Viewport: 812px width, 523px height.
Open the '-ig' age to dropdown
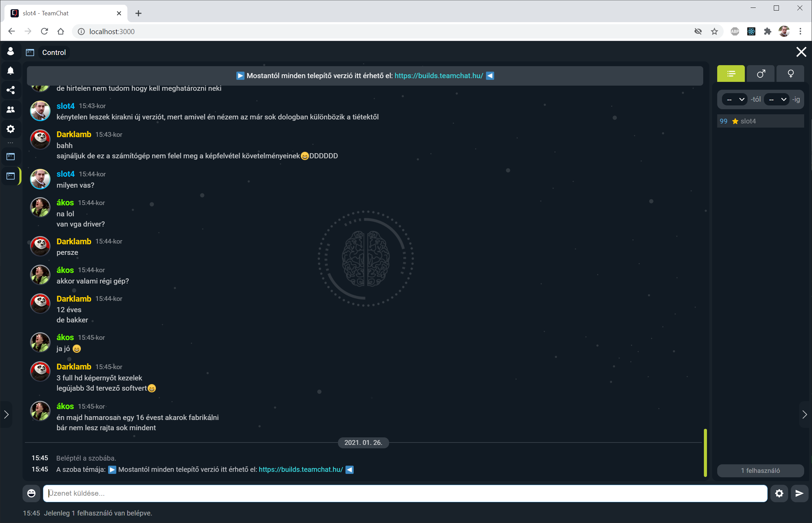coord(777,100)
